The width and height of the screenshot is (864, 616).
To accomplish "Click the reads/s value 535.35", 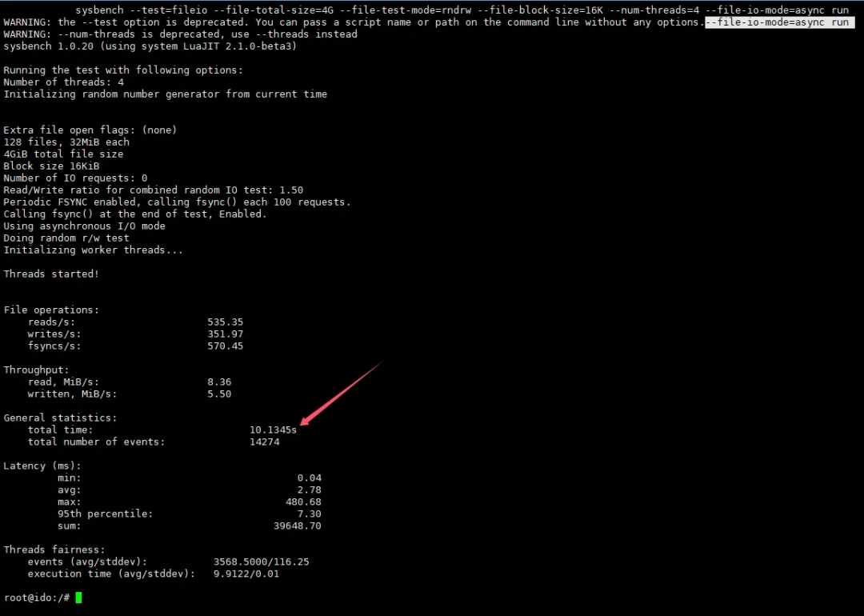I will pyautogui.click(x=226, y=322).
